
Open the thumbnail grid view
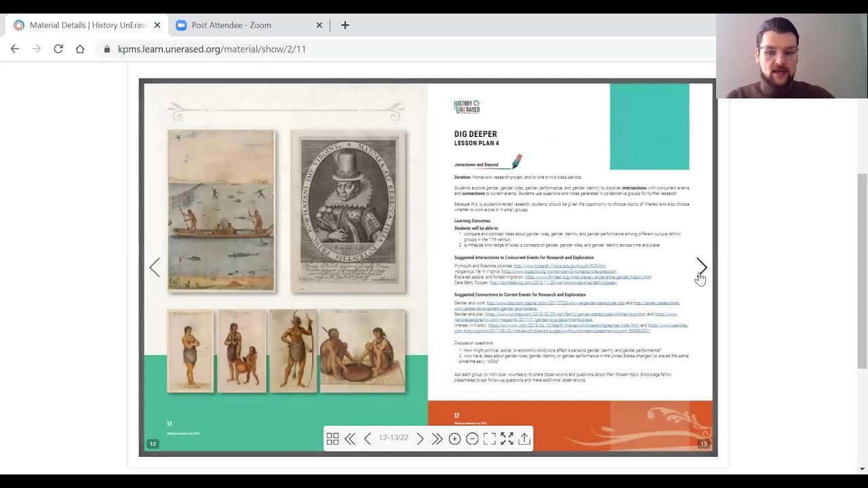(x=332, y=439)
